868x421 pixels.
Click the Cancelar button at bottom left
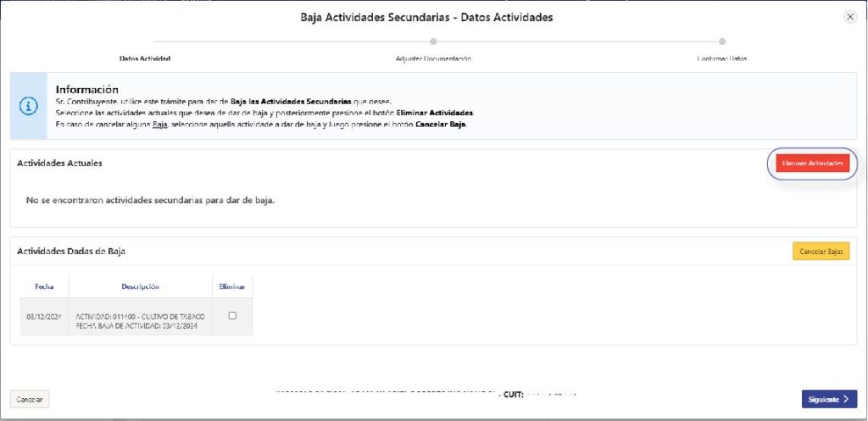pyautogui.click(x=30, y=399)
